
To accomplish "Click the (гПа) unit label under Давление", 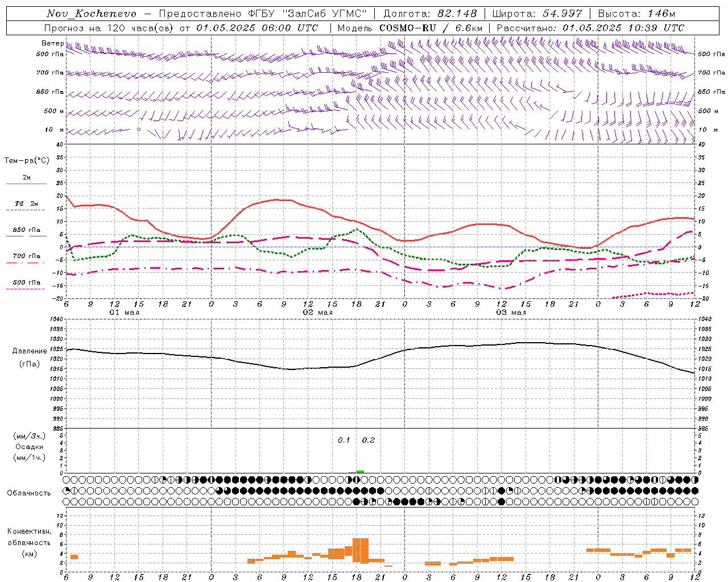I will [x=30, y=364].
